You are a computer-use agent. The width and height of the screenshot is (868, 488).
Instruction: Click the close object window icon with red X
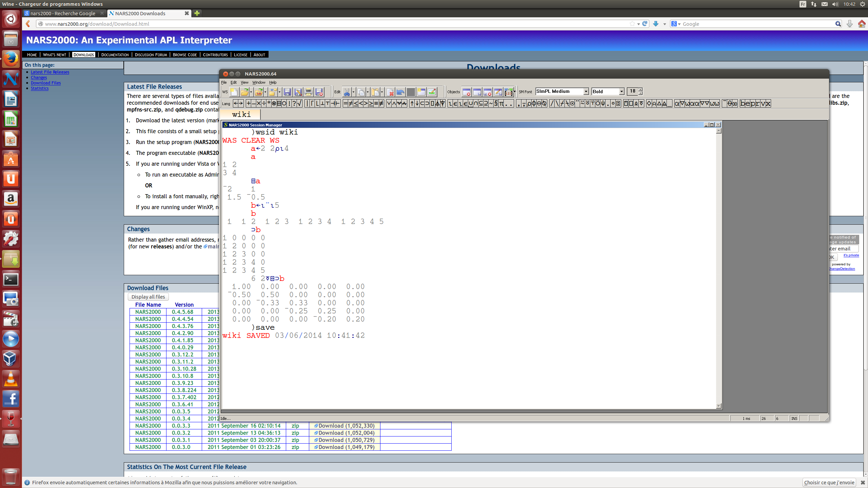click(467, 92)
